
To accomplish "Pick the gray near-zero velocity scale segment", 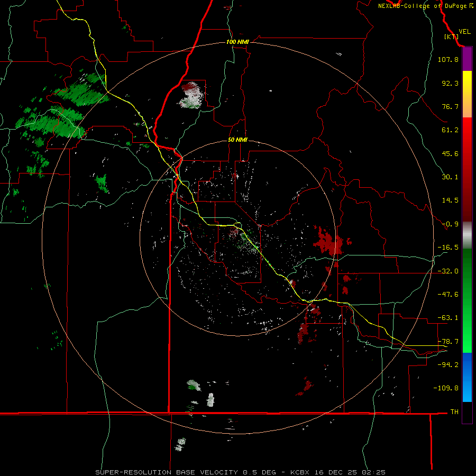I will (467, 235).
